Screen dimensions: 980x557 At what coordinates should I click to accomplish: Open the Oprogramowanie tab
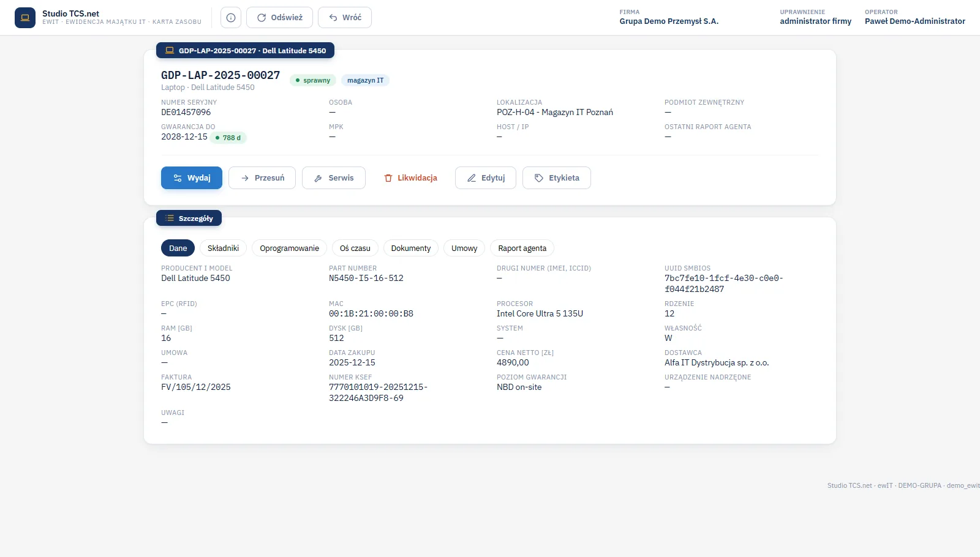(289, 248)
